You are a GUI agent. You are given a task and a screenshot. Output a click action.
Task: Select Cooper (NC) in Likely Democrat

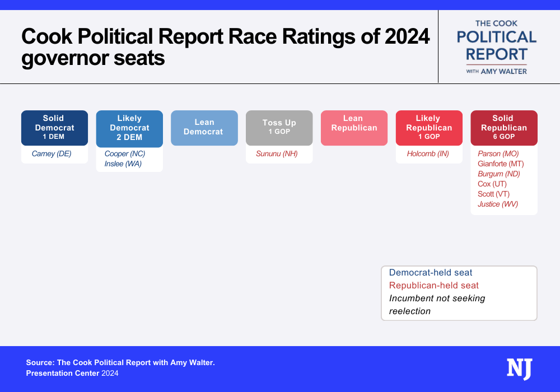(125, 154)
